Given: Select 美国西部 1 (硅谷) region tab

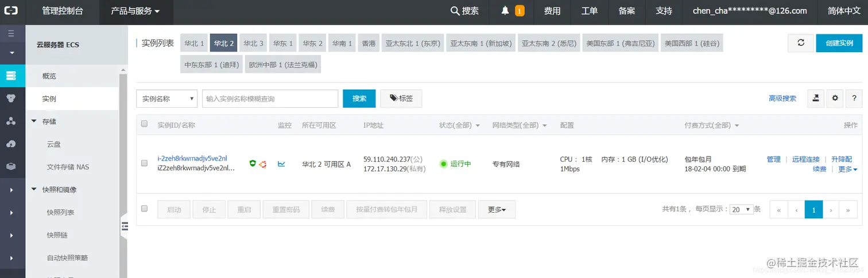Looking at the screenshot, I should [692, 44].
